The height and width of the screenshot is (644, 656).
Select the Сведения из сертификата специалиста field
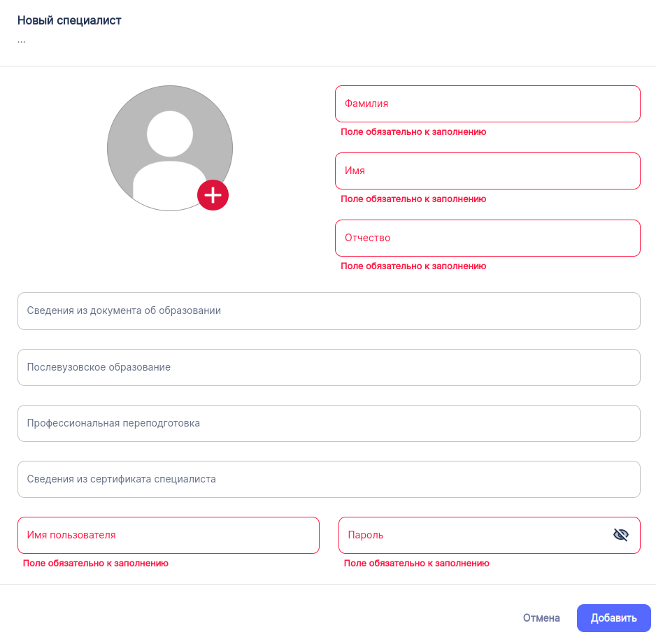[x=329, y=479]
